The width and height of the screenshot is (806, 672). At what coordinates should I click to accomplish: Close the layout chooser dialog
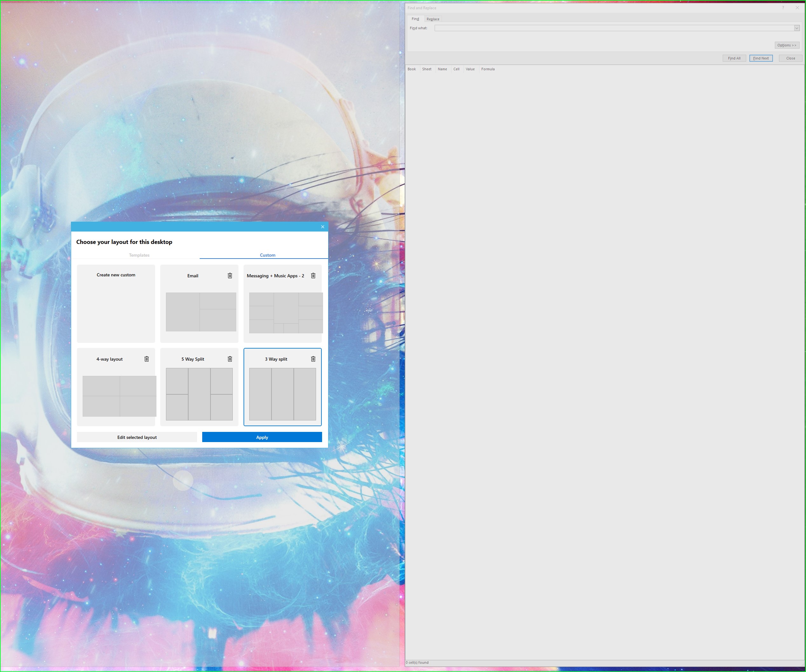322,227
